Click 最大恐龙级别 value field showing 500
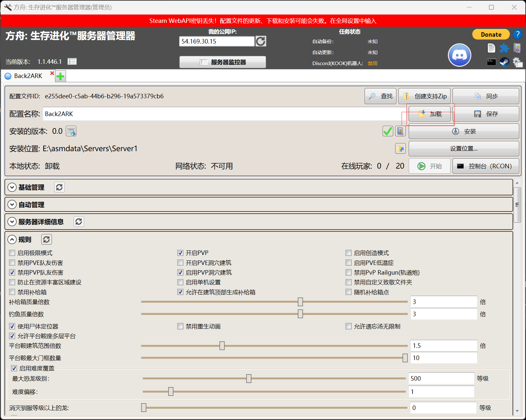Image resolution: width=526 pixels, height=420 pixels. (441, 378)
